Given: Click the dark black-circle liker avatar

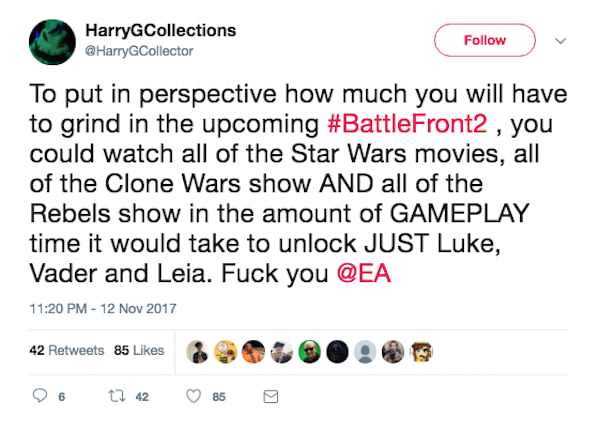Looking at the screenshot, I should point(335,350).
